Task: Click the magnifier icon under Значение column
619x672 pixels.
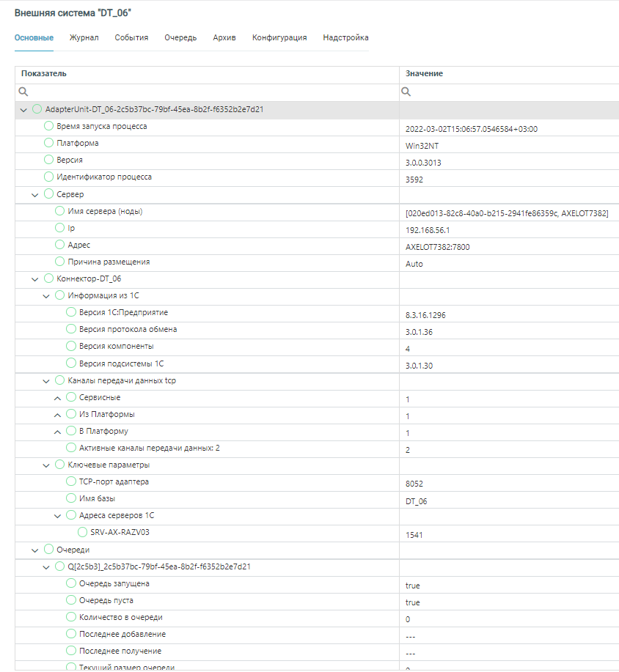Action: click(406, 92)
